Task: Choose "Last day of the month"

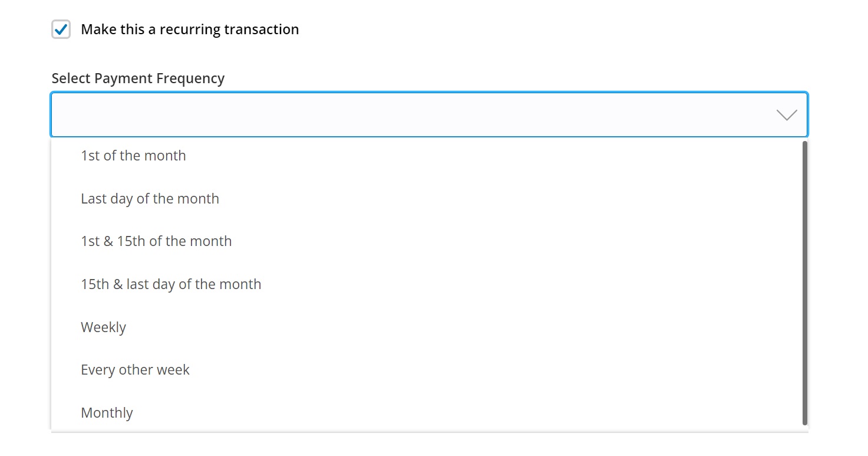Action: tap(150, 198)
